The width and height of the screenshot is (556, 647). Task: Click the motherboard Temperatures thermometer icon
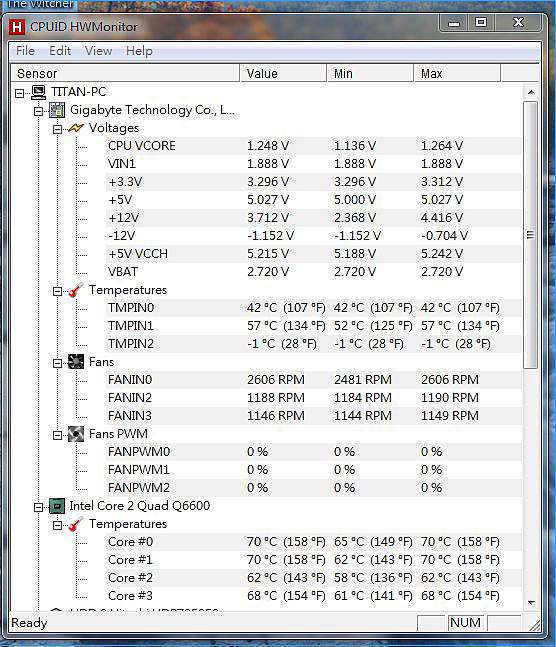point(76,290)
